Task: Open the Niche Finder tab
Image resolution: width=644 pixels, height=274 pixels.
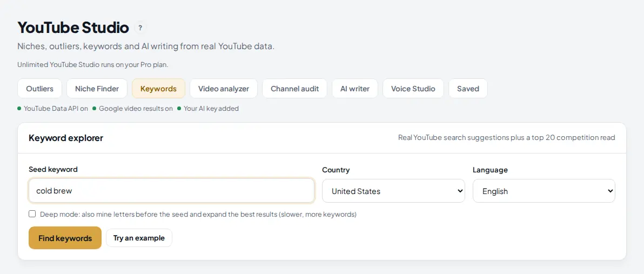Action: pos(97,88)
